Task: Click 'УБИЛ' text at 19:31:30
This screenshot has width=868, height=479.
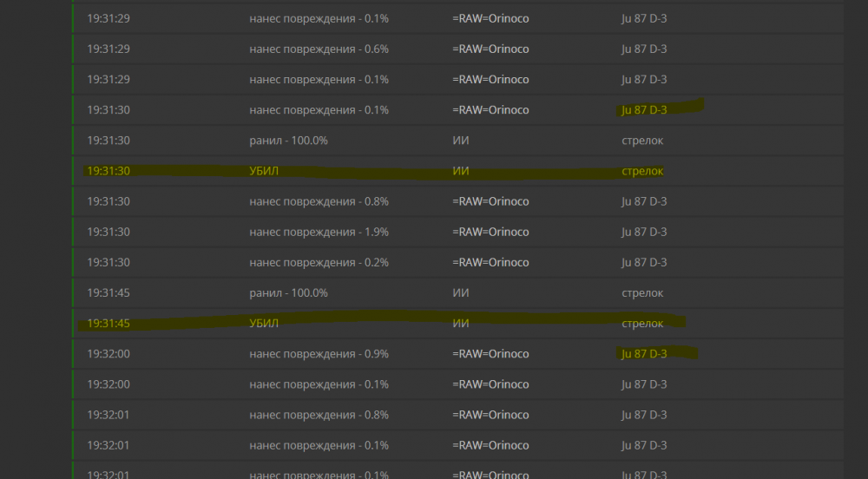Action: tap(264, 171)
